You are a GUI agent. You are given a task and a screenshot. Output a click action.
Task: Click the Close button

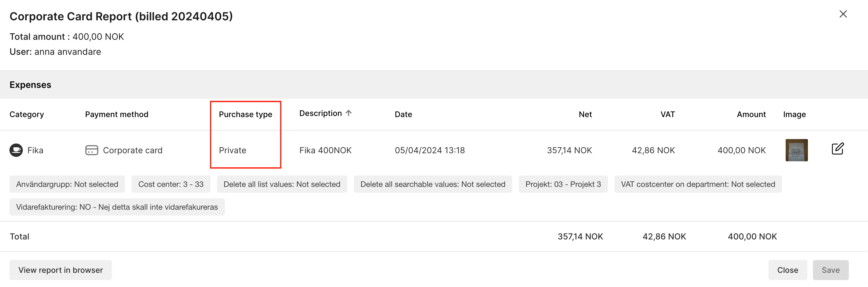coord(788,270)
